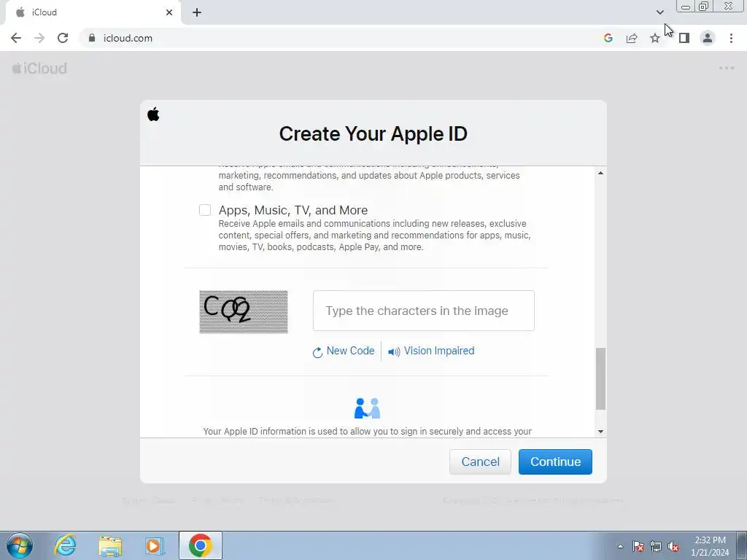Open the browser side panel

pos(684,38)
